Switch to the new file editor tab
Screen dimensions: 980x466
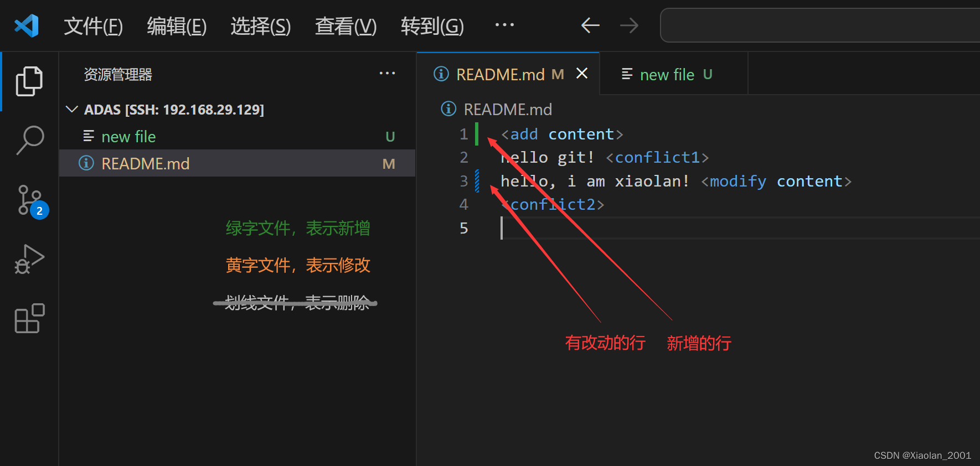tap(674, 74)
